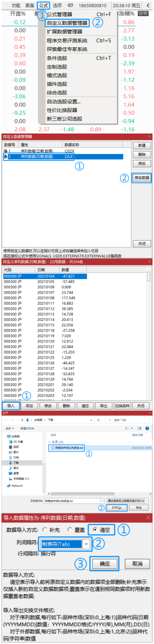Click the help question mark icon
Screen dimensions: 154x644
pos(147,428)
